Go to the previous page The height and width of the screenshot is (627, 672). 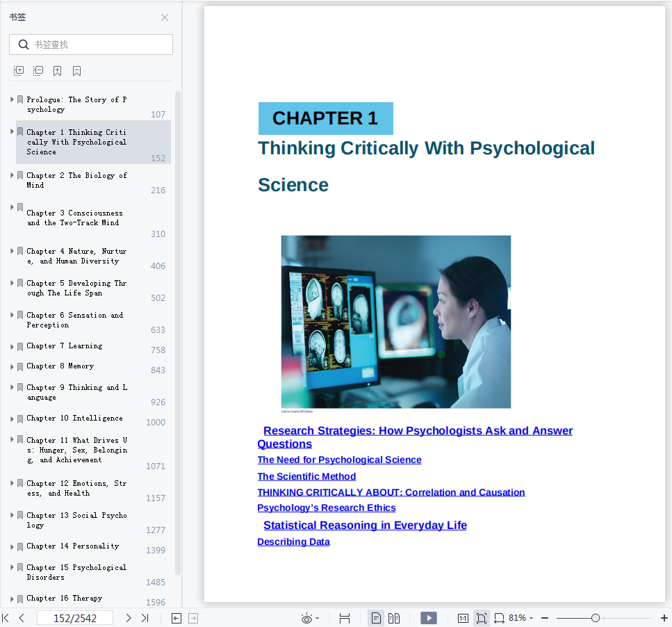pos(22,618)
